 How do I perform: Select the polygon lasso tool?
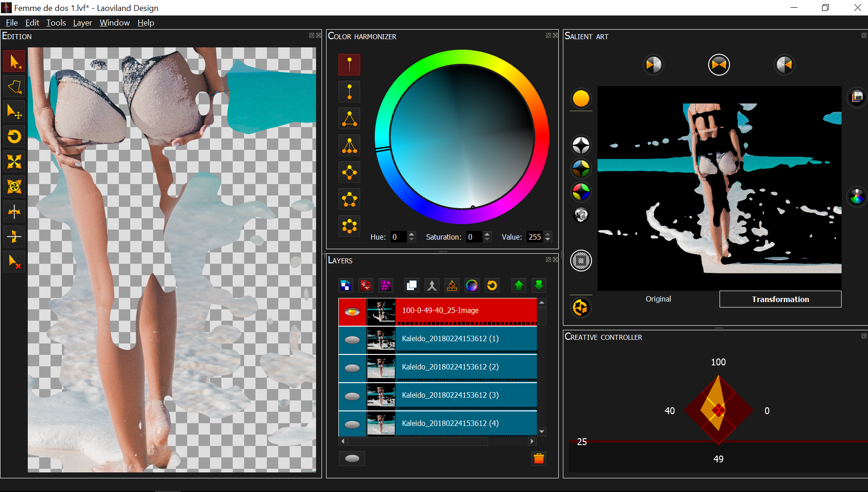coord(14,87)
